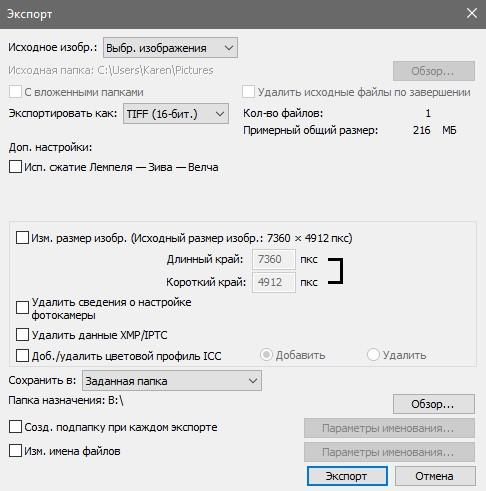This screenshot has height=491, width=486.
Task: Click the Короткий край input field
Action: (274, 282)
